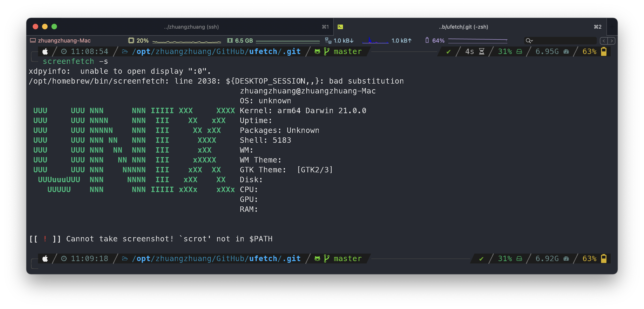Click the GitHub cat icon in first prompt

point(317,52)
